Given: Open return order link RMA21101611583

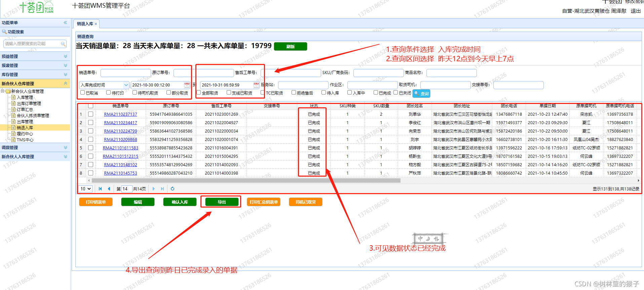Looking at the screenshot, I should [x=120, y=148].
